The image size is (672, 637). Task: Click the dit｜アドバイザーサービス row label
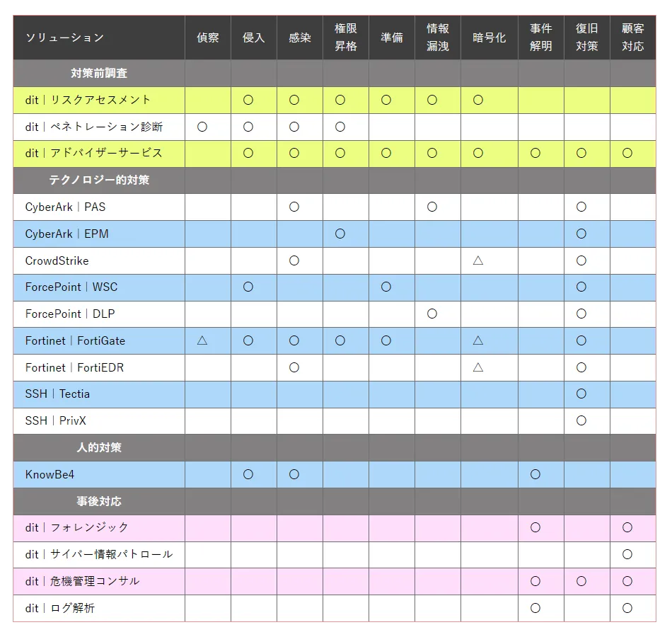(94, 153)
